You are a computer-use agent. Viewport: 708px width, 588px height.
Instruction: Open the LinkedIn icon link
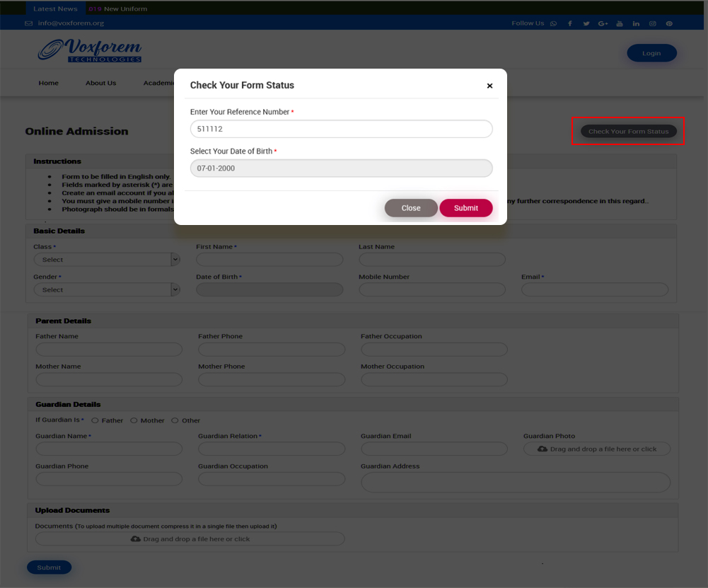(636, 23)
